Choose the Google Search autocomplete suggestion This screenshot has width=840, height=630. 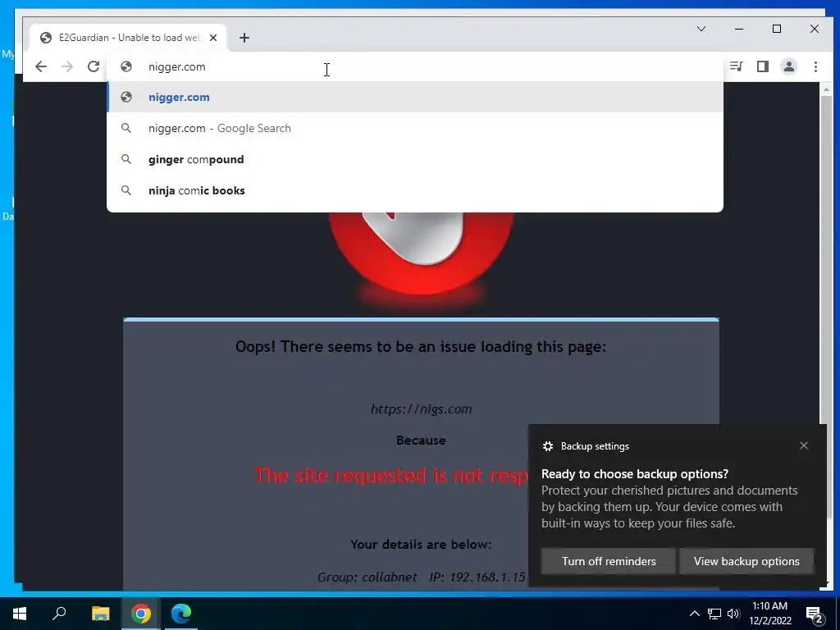point(415,128)
